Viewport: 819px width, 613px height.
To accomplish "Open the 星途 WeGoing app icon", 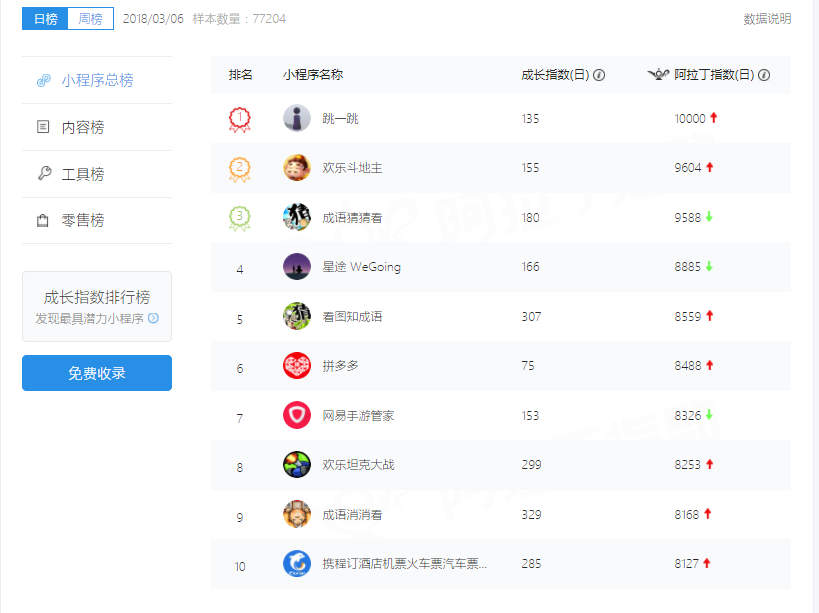I will click(x=297, y=267).
